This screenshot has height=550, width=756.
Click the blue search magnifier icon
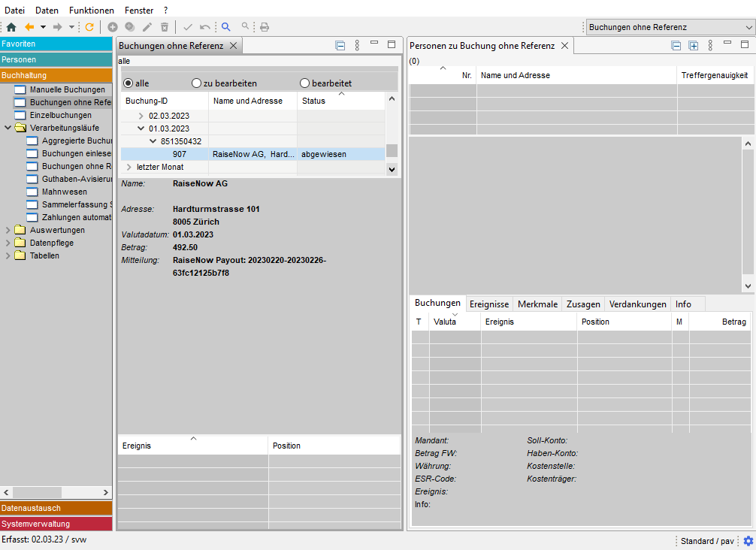pyautogui.click(x=225, y=27)
